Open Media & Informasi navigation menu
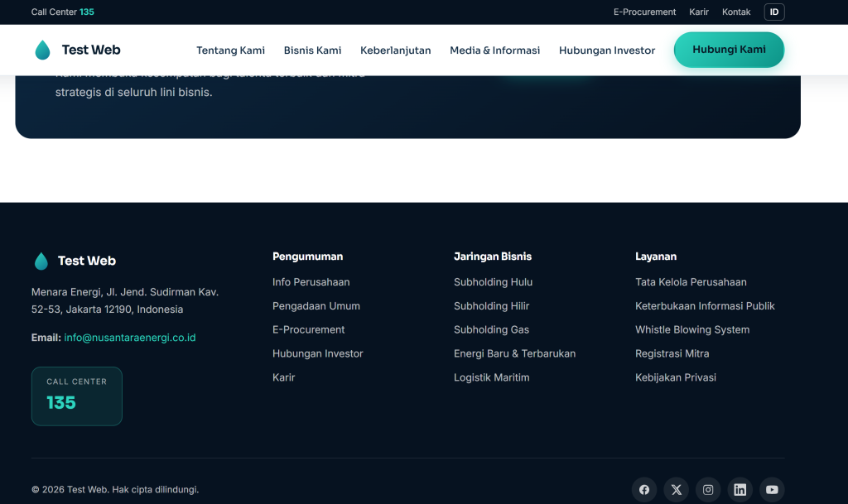The width and height of the screenshot is (848, 504). (495, 50)
